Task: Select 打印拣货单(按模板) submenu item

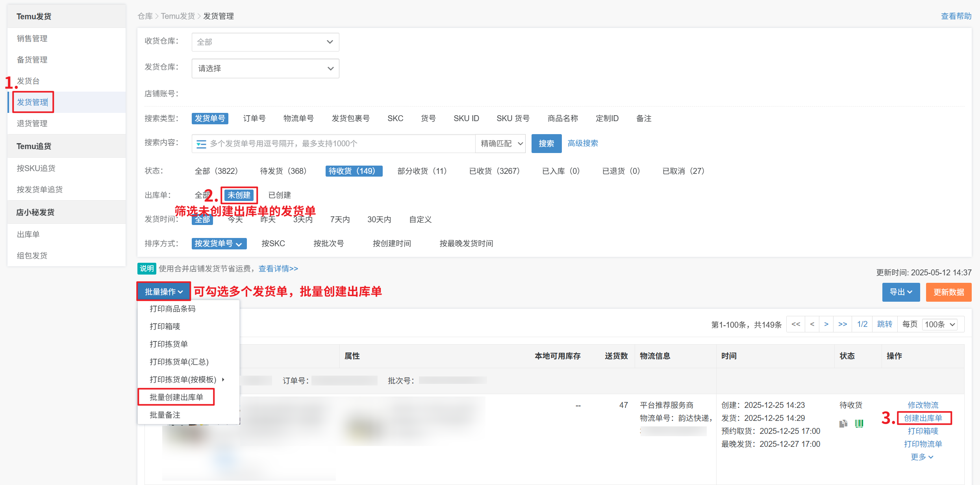Action: 183,380
